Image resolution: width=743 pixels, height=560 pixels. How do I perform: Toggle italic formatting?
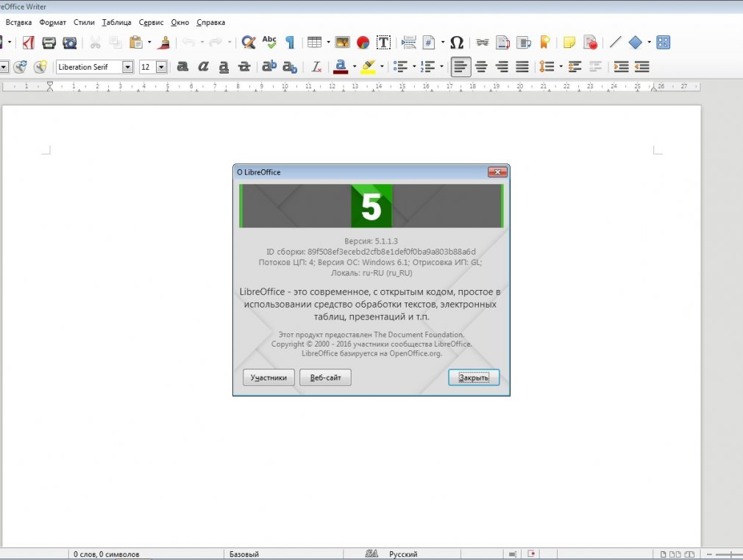click(x=203, y=67)
